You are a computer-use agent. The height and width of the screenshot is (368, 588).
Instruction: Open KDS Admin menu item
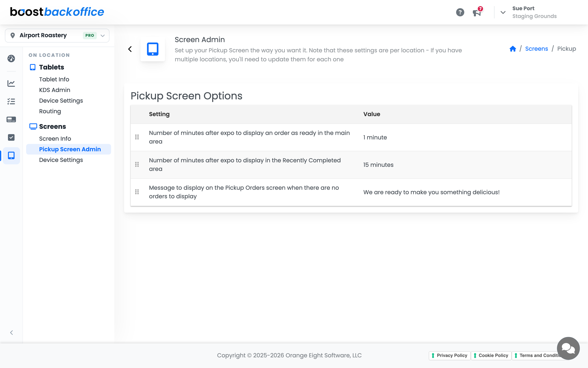pyautogui.click(x=55, y=90)
